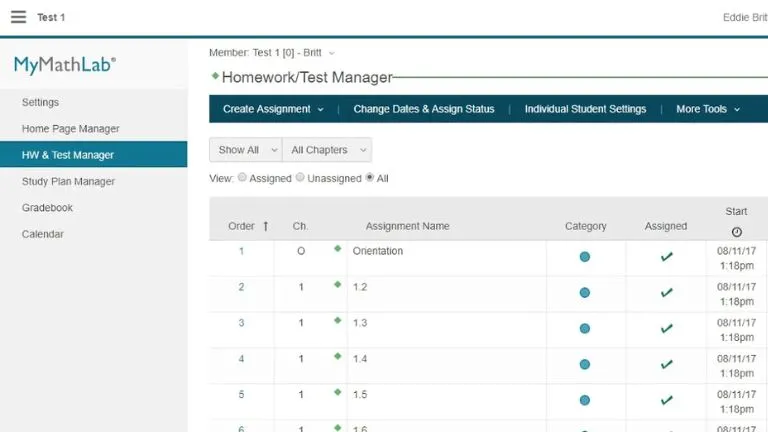The image size is (768, 432).
Task: Click the Order sort arrow icon
Action: 265,226
